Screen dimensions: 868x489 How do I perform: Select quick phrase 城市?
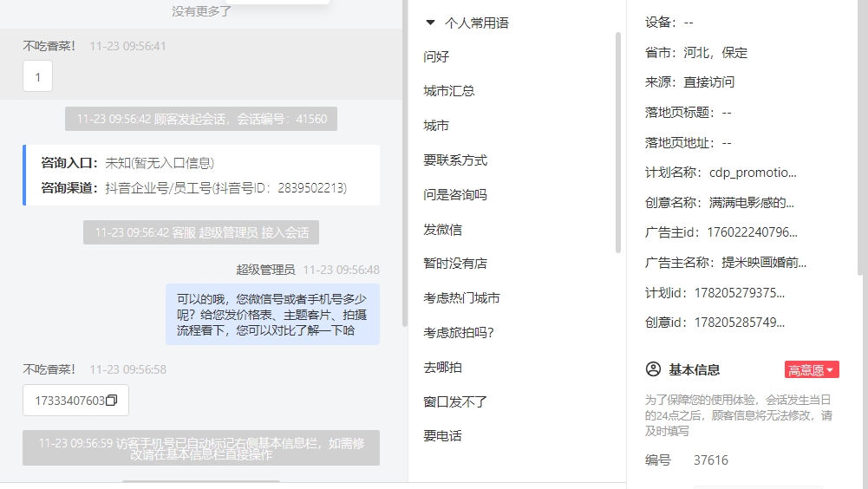[x=436, y=126]
